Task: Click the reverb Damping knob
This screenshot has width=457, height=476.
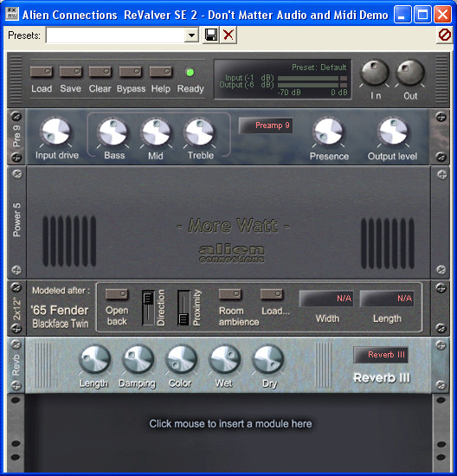Action: click(138, 359)
